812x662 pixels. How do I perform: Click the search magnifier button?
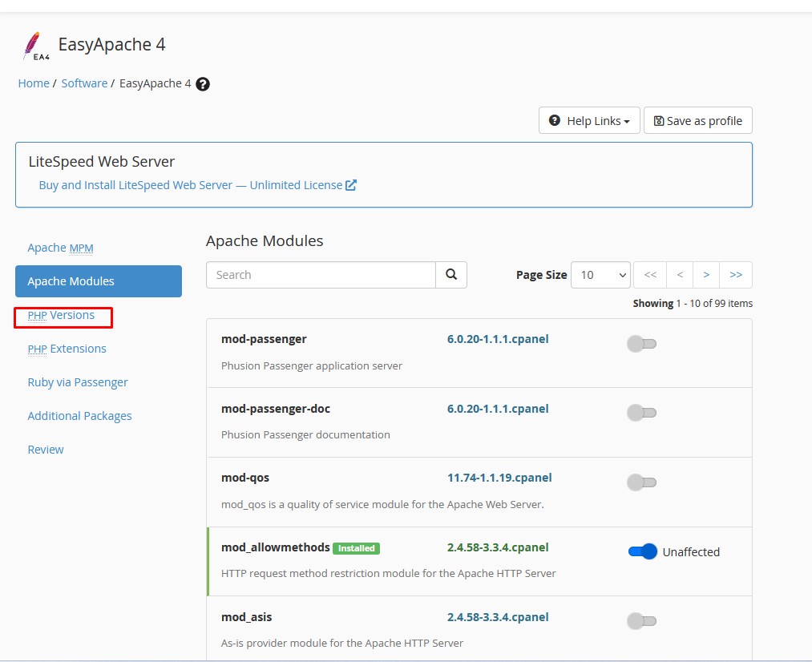click(x=451, y=275)
